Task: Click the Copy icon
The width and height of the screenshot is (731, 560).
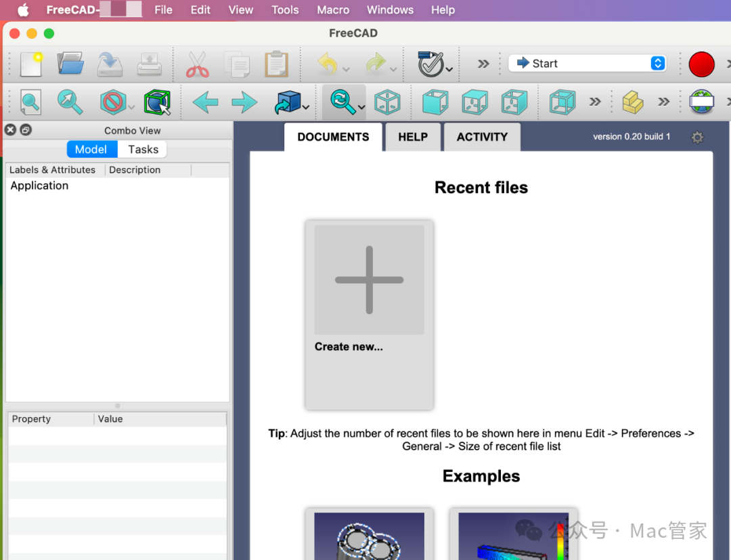Action: pos(237,64)
